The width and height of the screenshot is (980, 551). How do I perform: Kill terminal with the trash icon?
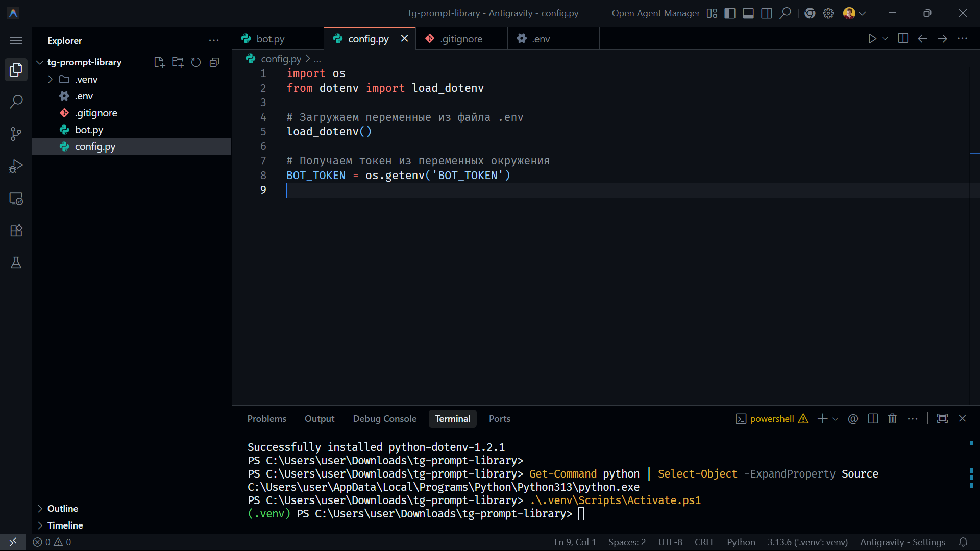(892, 419)
